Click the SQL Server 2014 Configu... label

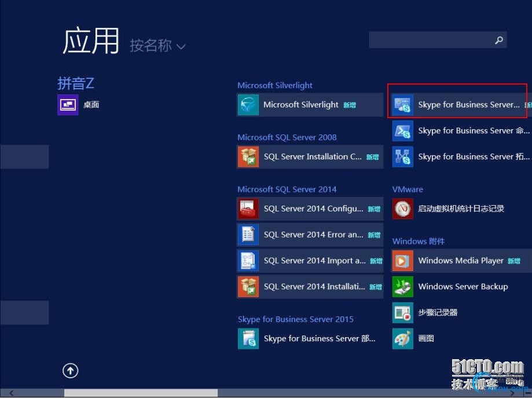point(314,209)
